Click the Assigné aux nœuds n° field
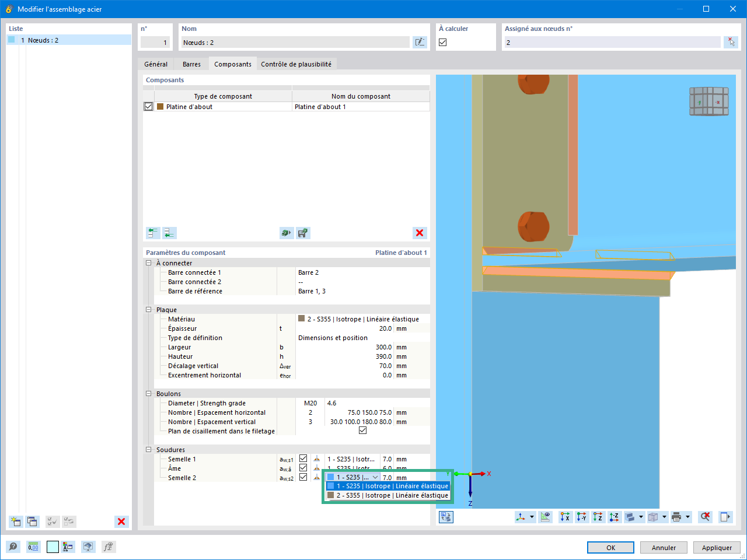The image size is (747, 560). point(612,42)
